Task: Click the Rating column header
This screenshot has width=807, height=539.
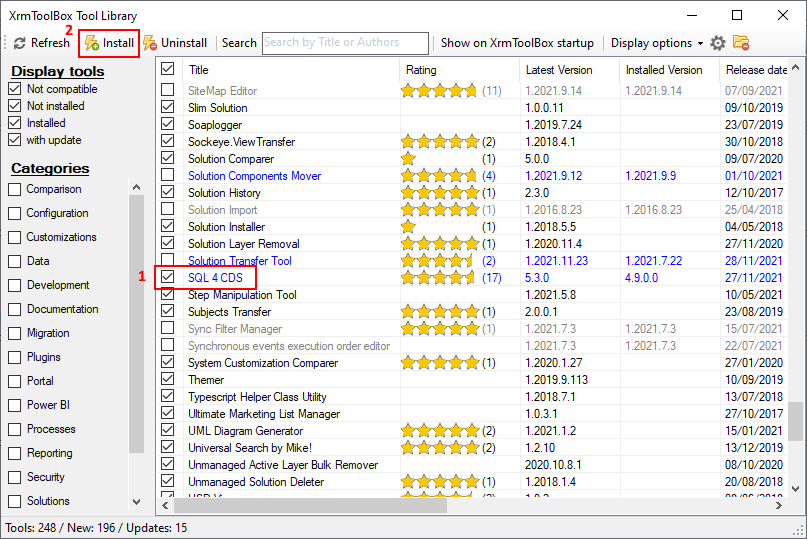Action: pos(421,70)
